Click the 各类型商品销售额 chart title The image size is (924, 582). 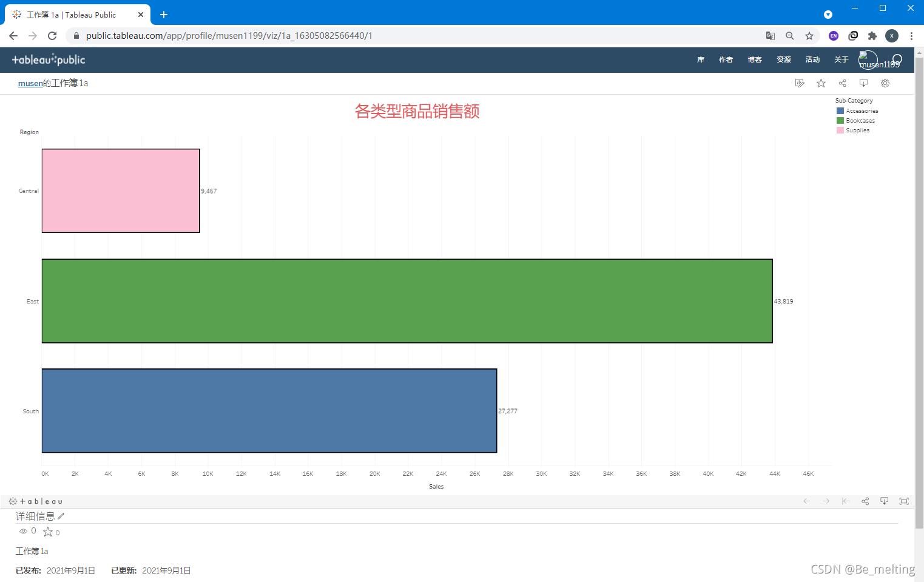coord(417,111)
